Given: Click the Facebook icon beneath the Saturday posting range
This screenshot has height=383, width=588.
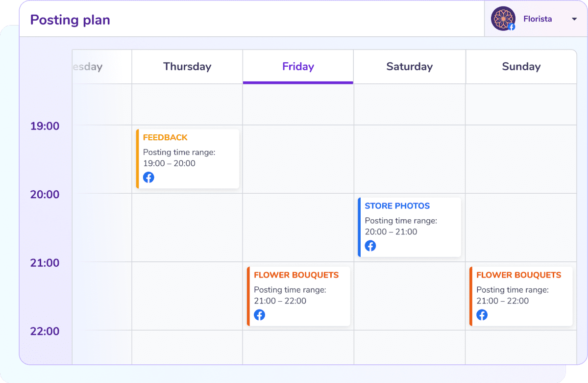Looking at the screenshot, I should coord(370,246).
